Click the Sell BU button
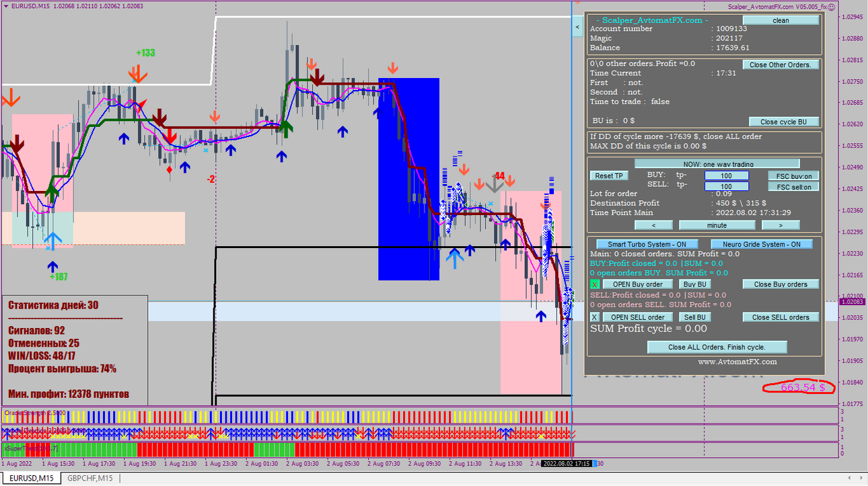 click(x=694, y=317)
